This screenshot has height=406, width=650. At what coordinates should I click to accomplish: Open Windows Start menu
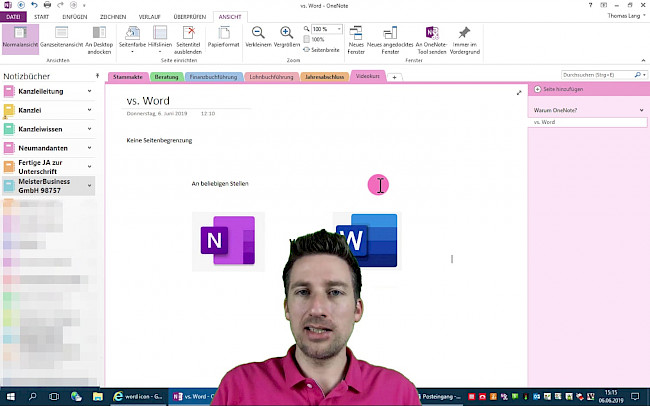tap(10, 397)
